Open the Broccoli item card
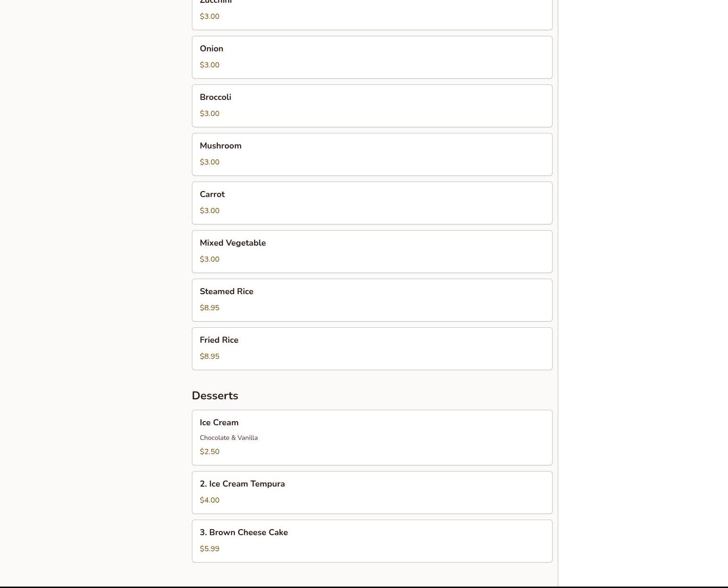728x588 pixels. click(372, 106)
